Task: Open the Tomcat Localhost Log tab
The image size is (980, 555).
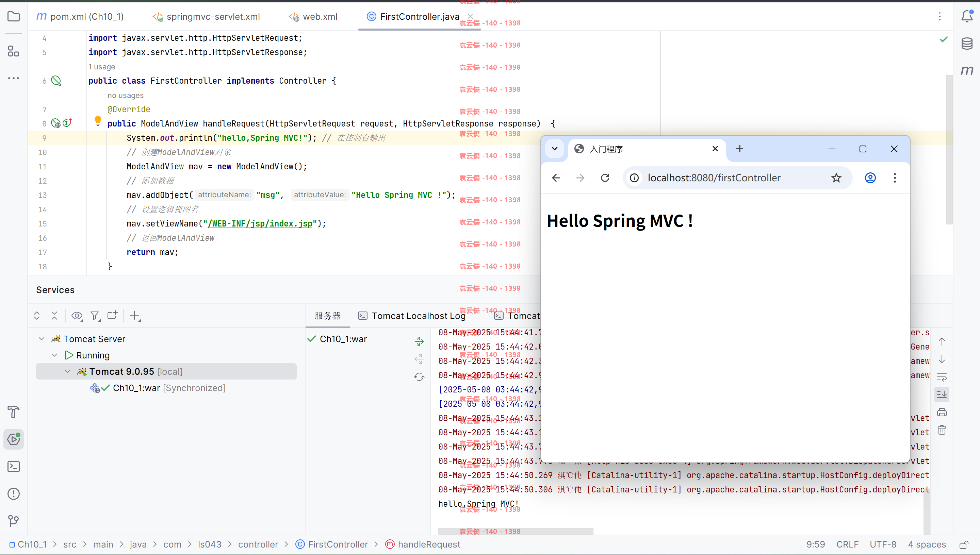Action: tap(412, 316)
